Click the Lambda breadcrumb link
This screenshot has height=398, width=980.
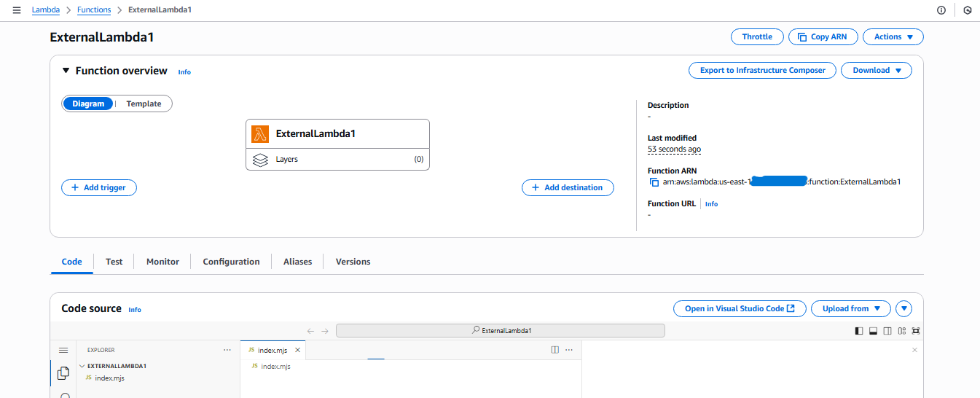click(45, 10)
